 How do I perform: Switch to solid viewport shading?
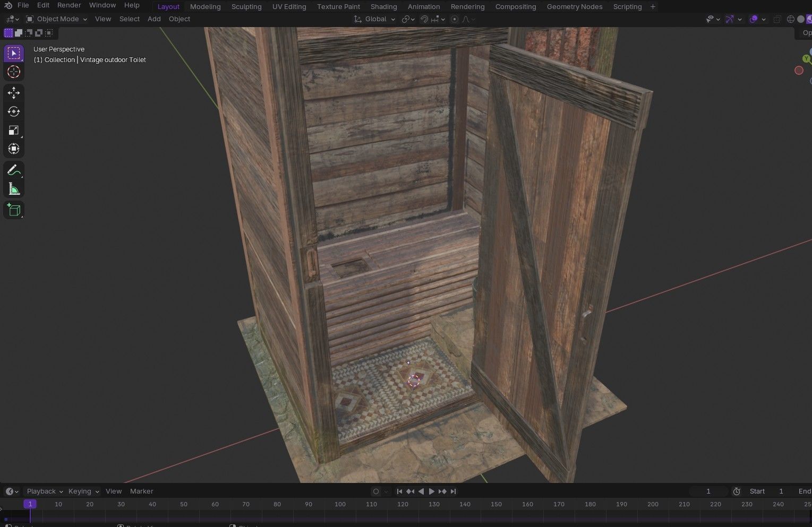click(801, 19)
